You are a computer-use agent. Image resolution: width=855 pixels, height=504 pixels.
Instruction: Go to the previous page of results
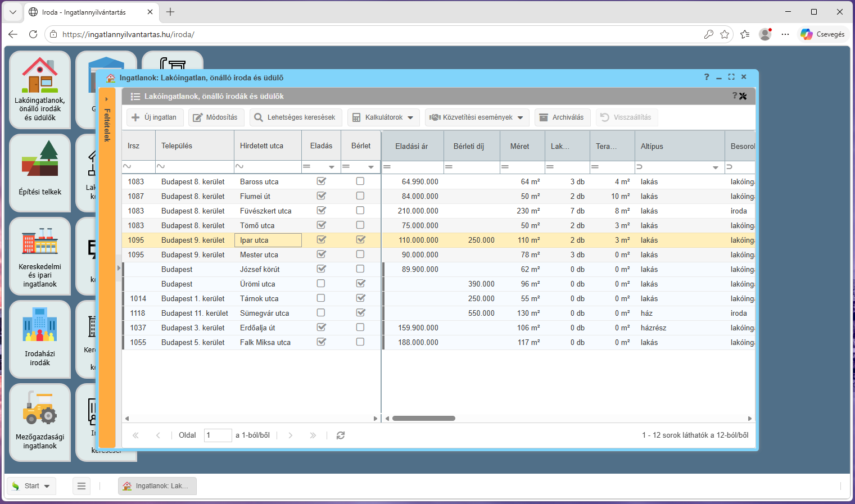tap(158, 435)
